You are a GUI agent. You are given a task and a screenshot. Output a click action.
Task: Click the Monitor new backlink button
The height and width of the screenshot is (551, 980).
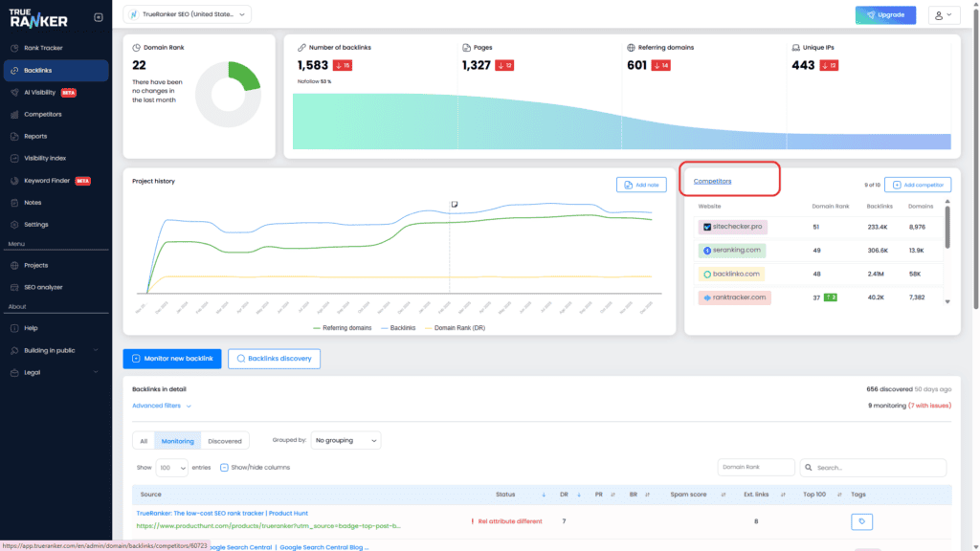click(x=172, y=358)
